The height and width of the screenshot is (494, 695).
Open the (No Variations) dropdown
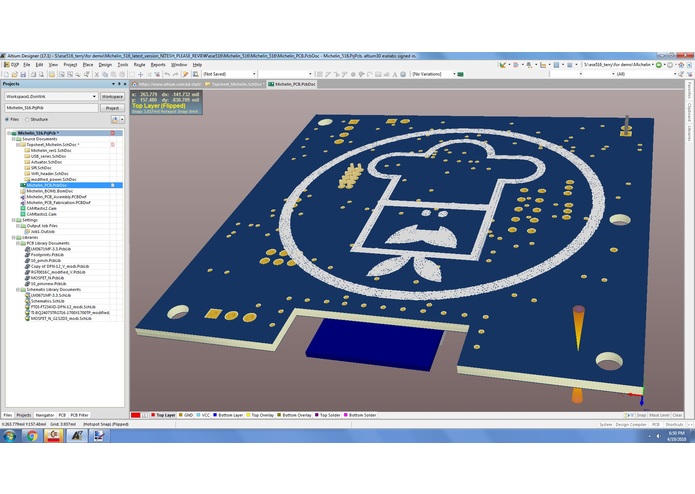point(454,74)
